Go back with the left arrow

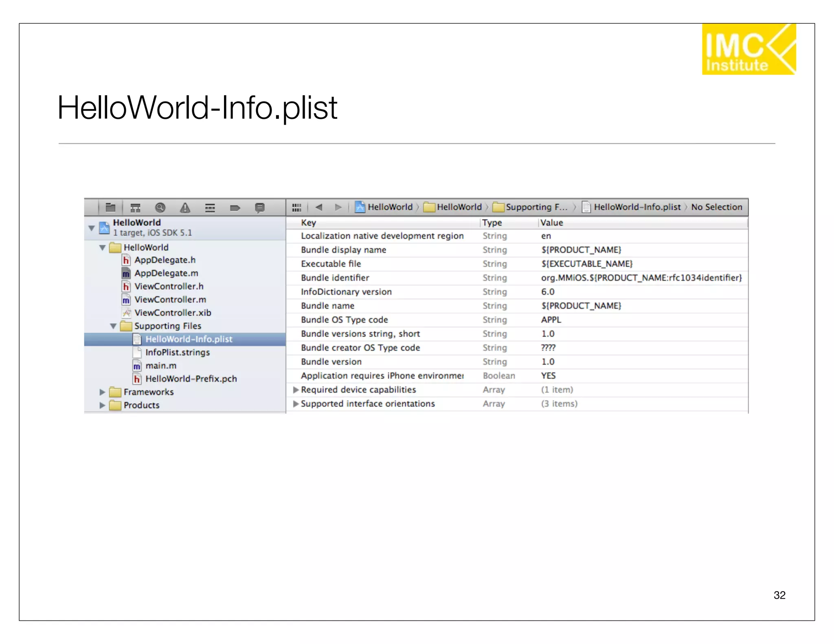pos(318,207)
